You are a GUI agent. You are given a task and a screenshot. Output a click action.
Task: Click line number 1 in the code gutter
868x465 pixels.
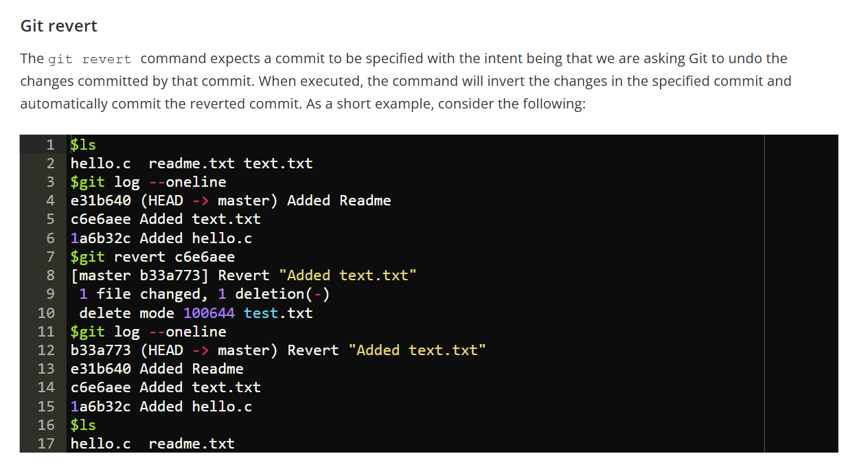pos(50,145)
